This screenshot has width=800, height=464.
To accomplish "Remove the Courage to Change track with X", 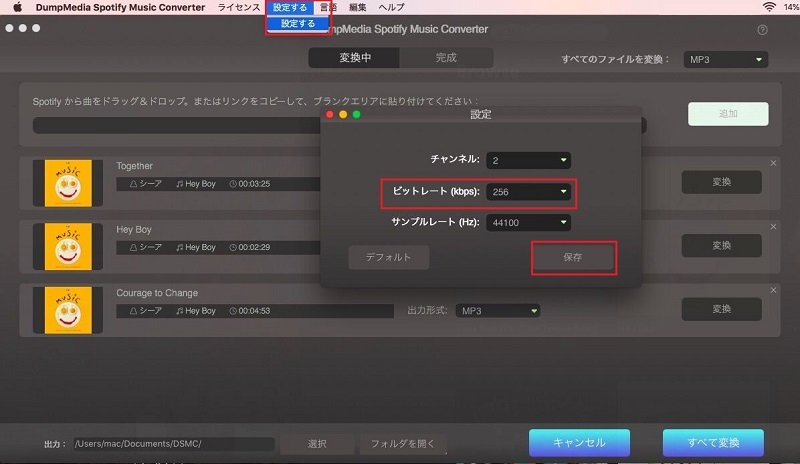I will (773, 290).
